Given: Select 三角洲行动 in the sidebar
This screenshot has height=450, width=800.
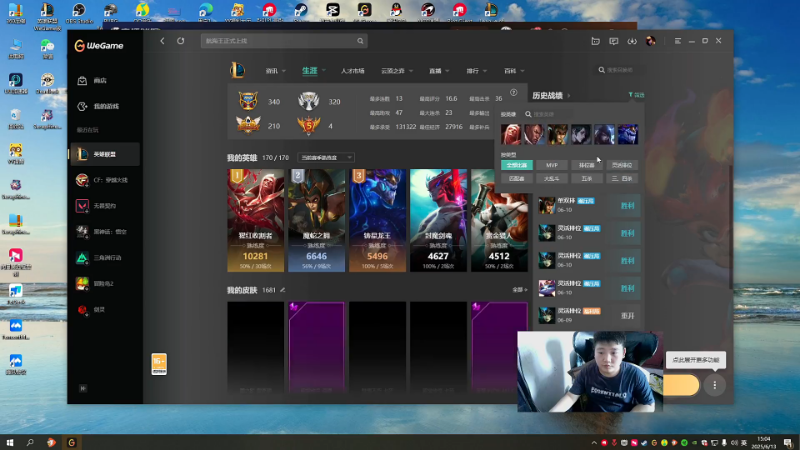Looking at the screenshot, I should click(105, 258).
